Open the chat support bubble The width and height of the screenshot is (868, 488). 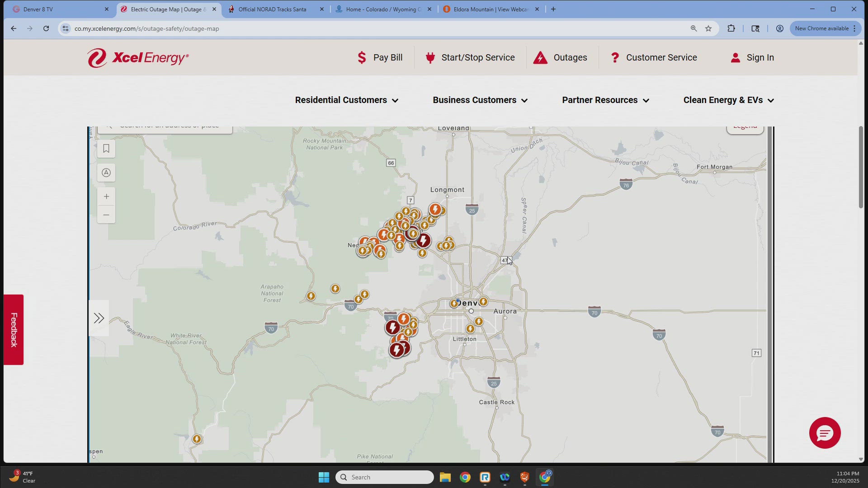[x=824, y=433]
